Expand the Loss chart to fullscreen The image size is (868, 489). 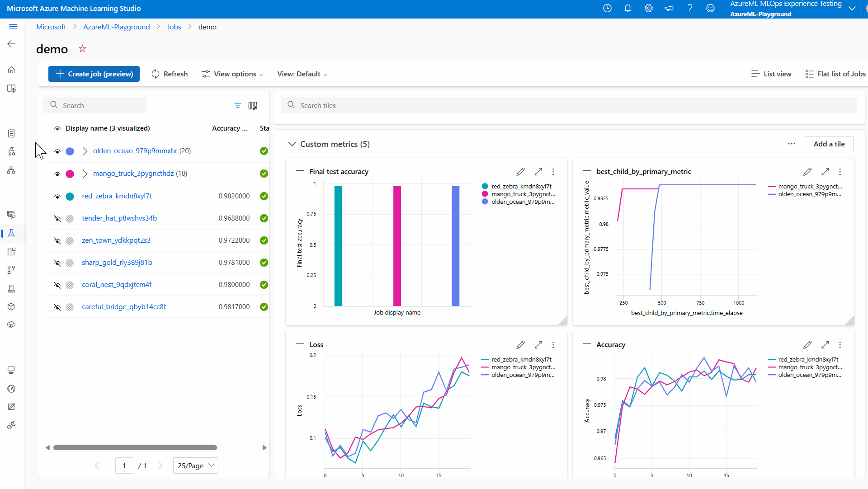point(538,345)
